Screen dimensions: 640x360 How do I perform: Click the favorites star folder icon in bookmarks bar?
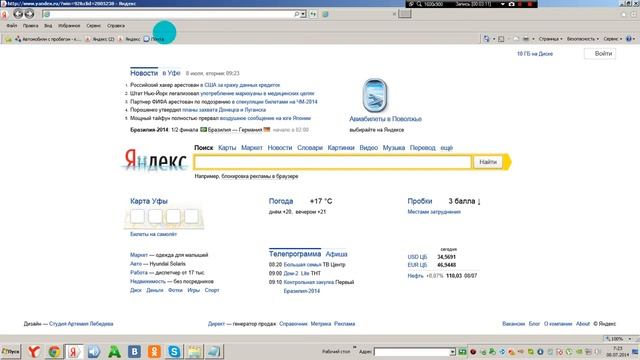[8, 39]
